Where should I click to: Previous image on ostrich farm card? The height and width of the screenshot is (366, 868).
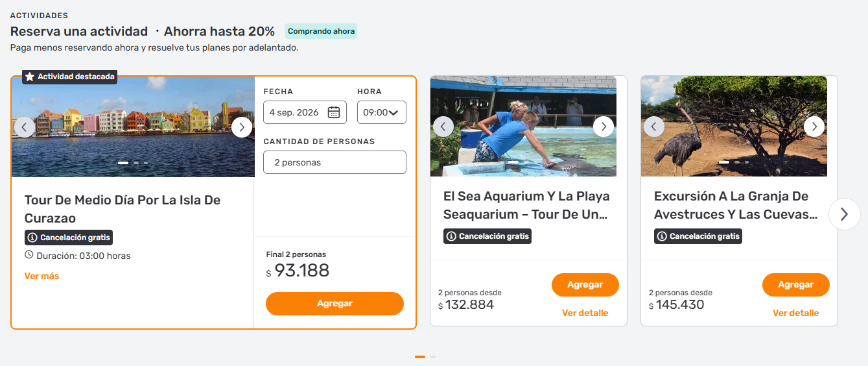coord(654,127)
